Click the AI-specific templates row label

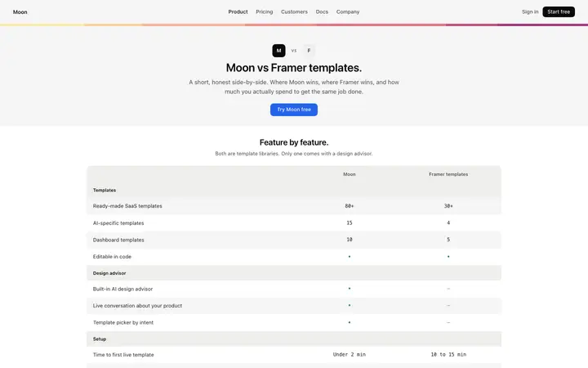click(118, 223)
